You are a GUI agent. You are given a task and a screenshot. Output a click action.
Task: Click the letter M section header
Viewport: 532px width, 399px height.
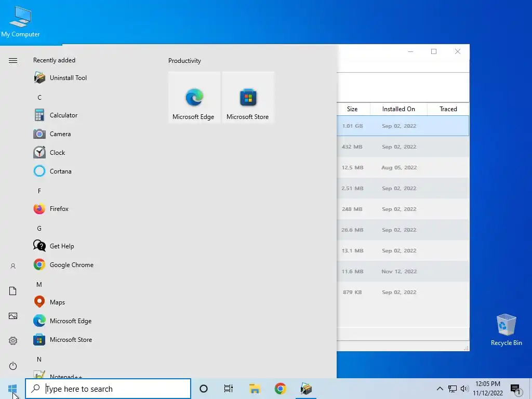click(x=39, y=284)
